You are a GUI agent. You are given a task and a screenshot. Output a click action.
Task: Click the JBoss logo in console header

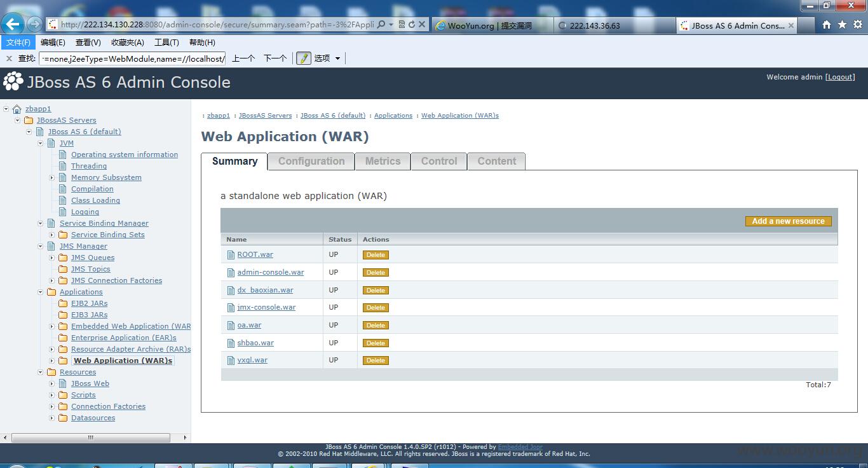tap(13, 82)
